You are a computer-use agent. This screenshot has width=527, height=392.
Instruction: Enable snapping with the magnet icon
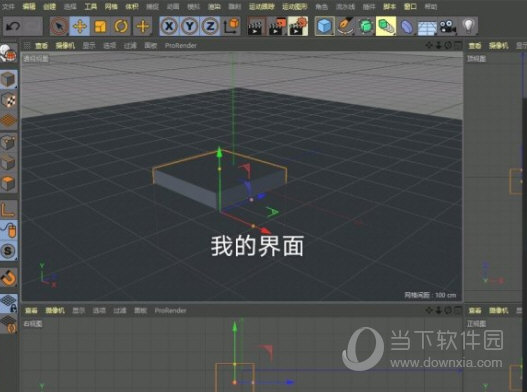(x=8, y=278)
